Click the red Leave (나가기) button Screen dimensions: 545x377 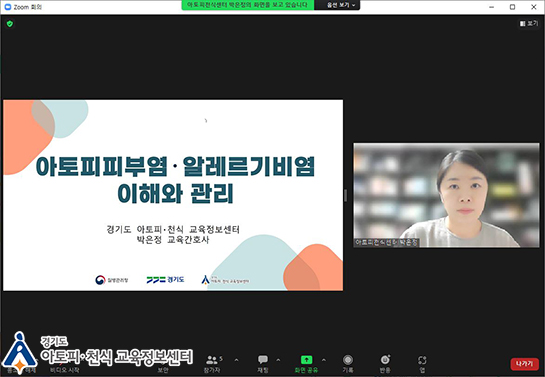pos(524,364)
